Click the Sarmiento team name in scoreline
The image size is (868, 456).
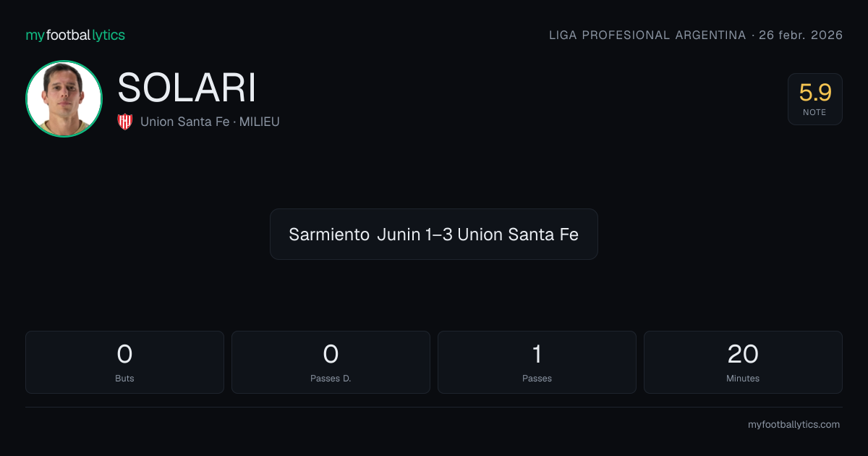click(x=328, y=235)
